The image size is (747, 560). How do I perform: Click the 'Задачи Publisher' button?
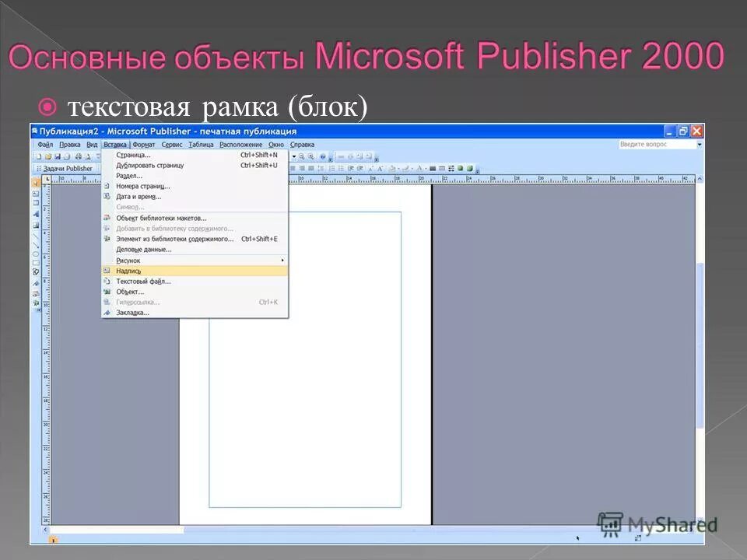(x=65, y=169)
